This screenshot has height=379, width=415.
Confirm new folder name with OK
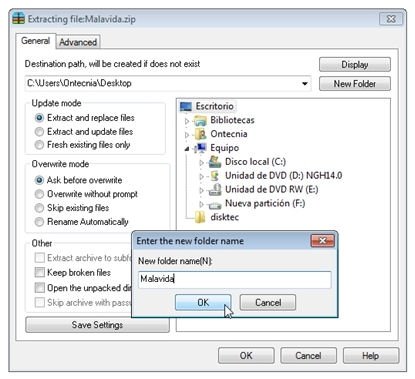pyautogui.click(x=203, y=303)
